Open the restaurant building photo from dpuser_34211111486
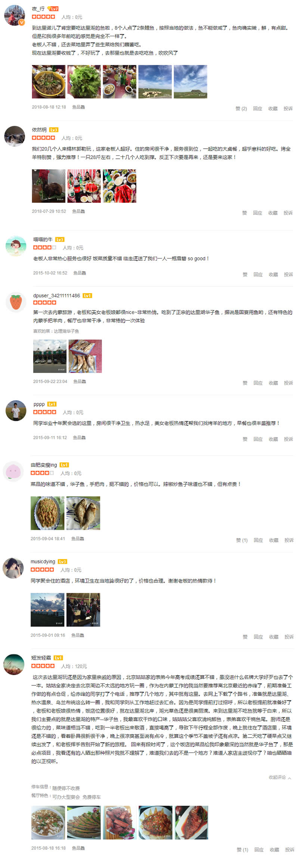Image resolution: width=299 pixels, height=868 pixels. (x=50, y=356)
